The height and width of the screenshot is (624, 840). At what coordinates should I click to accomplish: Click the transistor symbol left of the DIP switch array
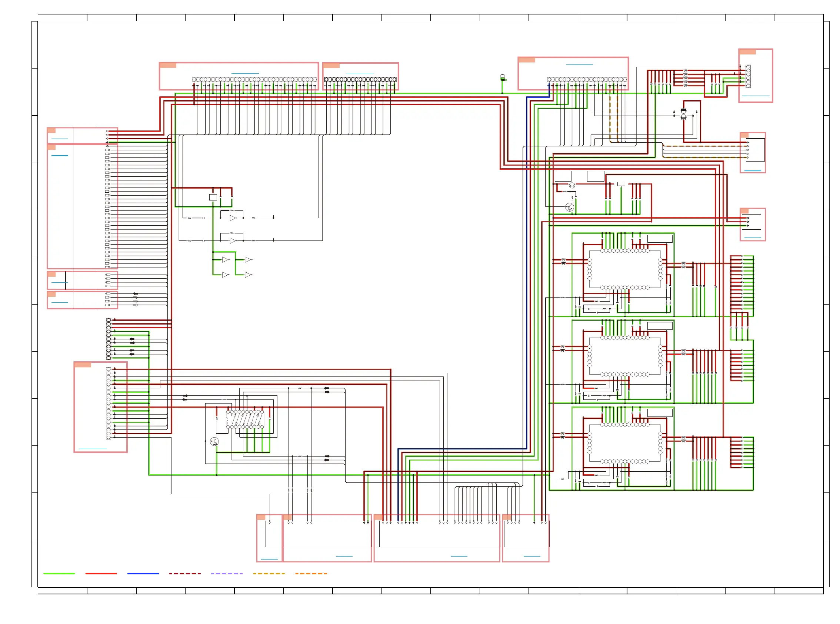[x=214, y=441]
